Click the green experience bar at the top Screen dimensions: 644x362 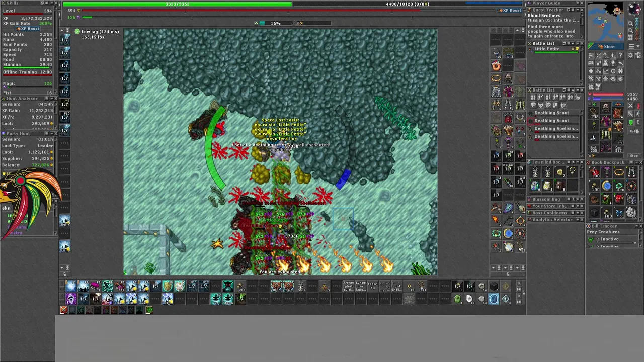tap(177, 4)
